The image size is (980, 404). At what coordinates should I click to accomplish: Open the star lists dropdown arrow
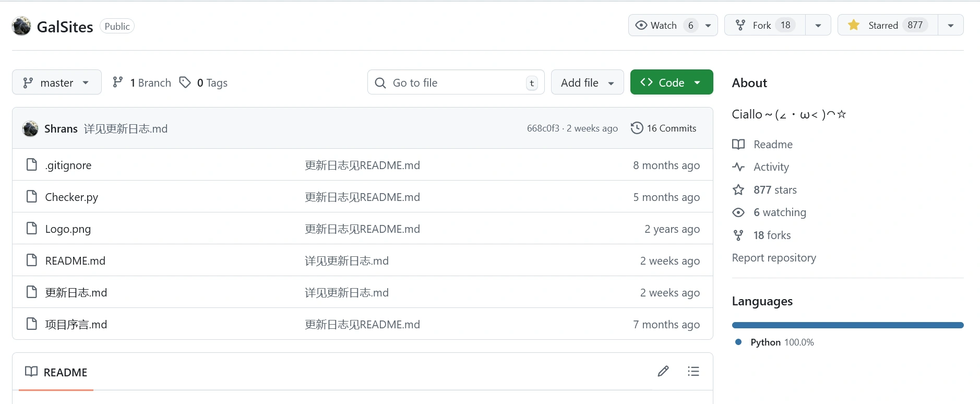pyautogui.click(x=951, y=25)
